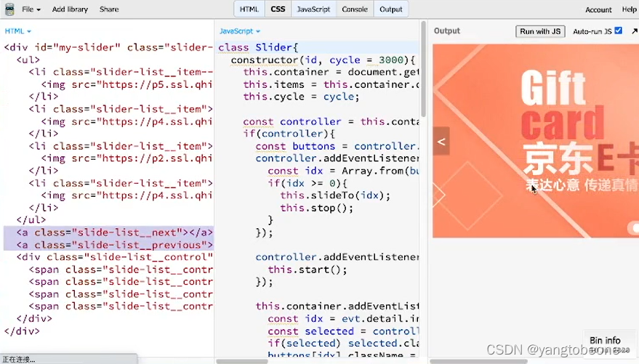Click the Output panel horizontal scrollbar
Image resolution: width=639 pixels, height=364 pixels.
point(478,361)
